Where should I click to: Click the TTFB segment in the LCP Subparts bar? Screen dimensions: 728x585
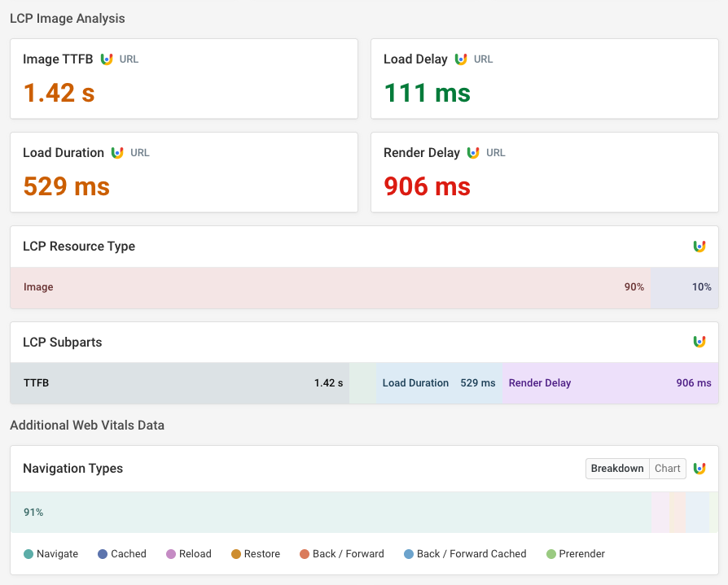coord(179,382)
